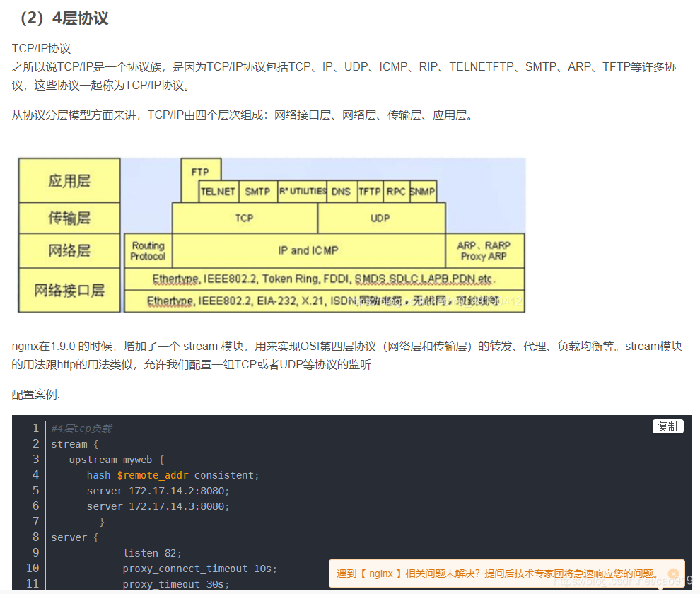Click the FTP label in the diagram
Viewport: 700px width, 594px height.
[201, 171]
